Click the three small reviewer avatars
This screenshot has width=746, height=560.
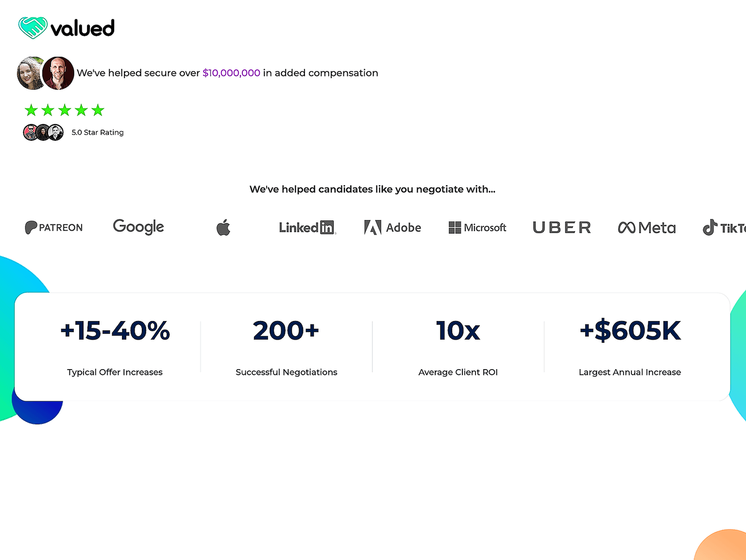click(43, 133)
